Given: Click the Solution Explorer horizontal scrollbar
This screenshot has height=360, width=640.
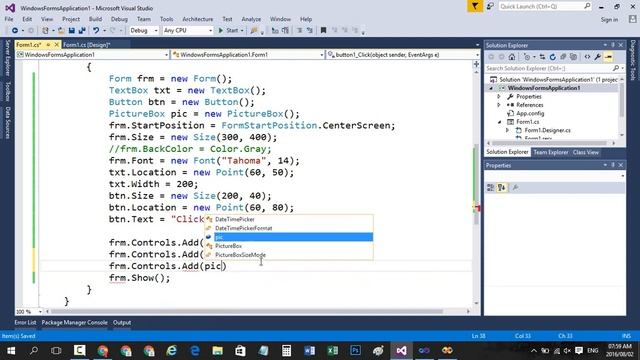Looking at the screenshot, I should click(x=550, y=143).
